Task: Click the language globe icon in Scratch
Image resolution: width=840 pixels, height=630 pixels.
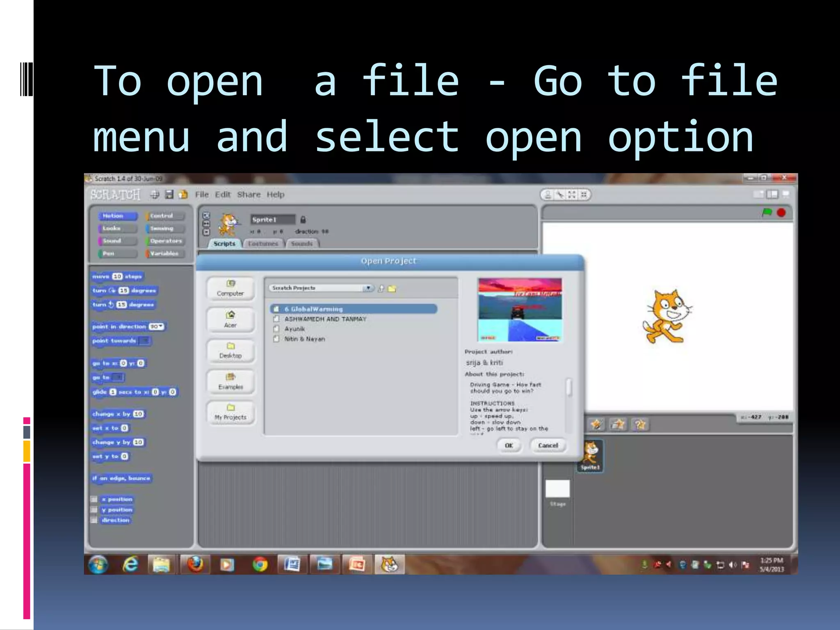Action: click(155, 194)
